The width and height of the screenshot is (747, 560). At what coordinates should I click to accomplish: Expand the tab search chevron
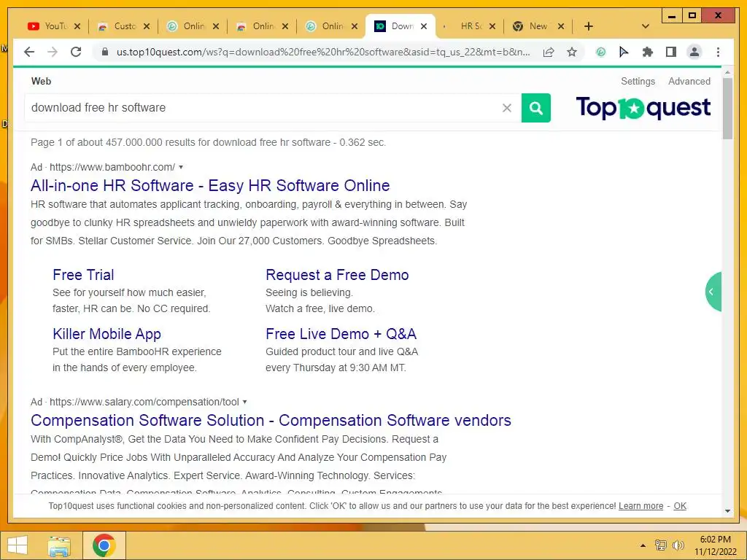click(x=645, y=26)
